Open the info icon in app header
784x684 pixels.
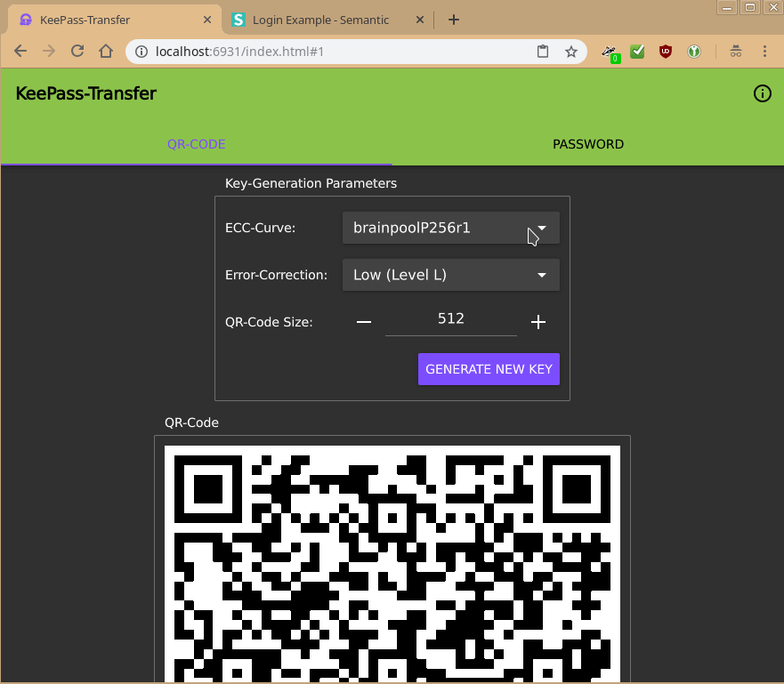click(762, 93)
